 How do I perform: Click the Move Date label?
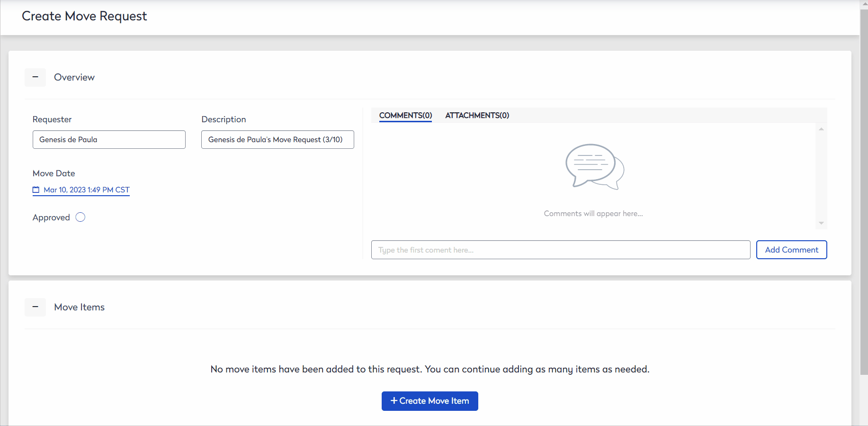(x=54, y=173)
